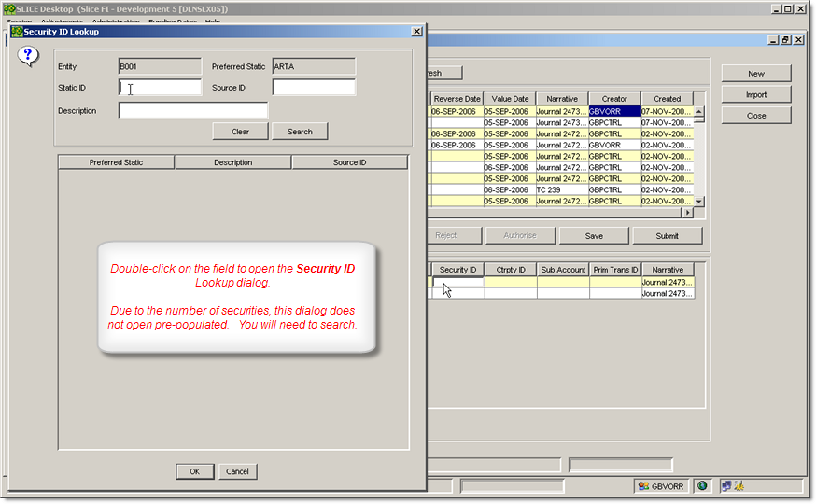The width and height of the screenshot is (816, 504).
Task: Focus the Static ID input field
Action: pyautogui.click(x=160, y=88)
